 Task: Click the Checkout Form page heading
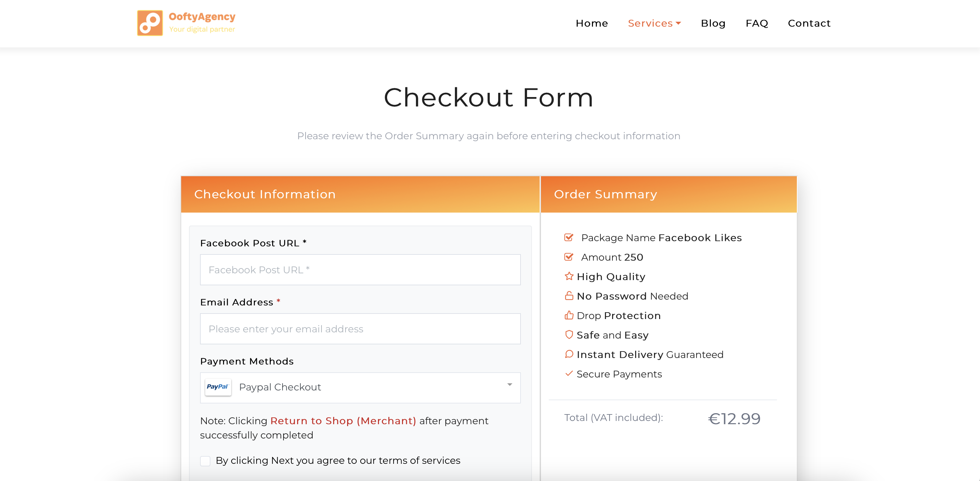click(488, 97)
